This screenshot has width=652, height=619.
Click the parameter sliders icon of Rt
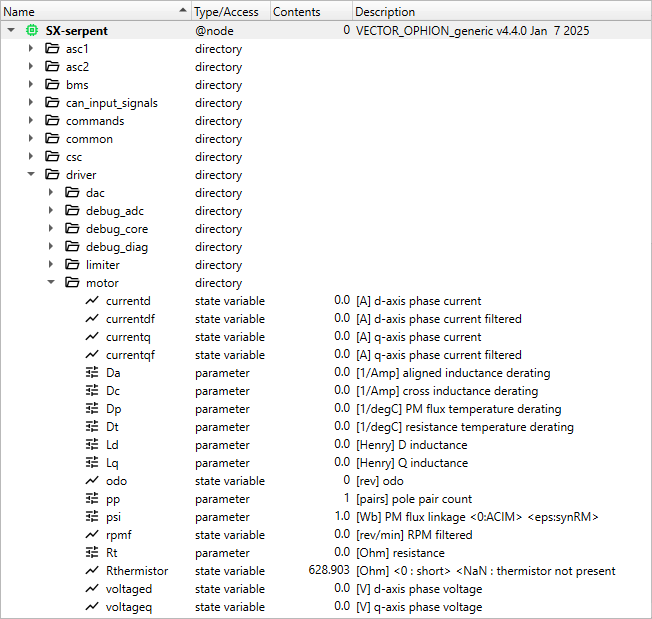pos(92,552)
